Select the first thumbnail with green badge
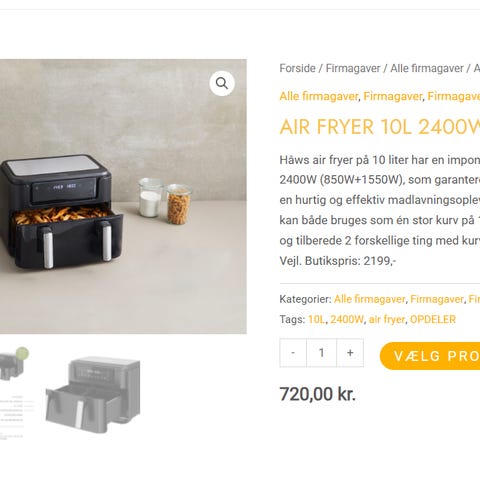 [13, 393]
